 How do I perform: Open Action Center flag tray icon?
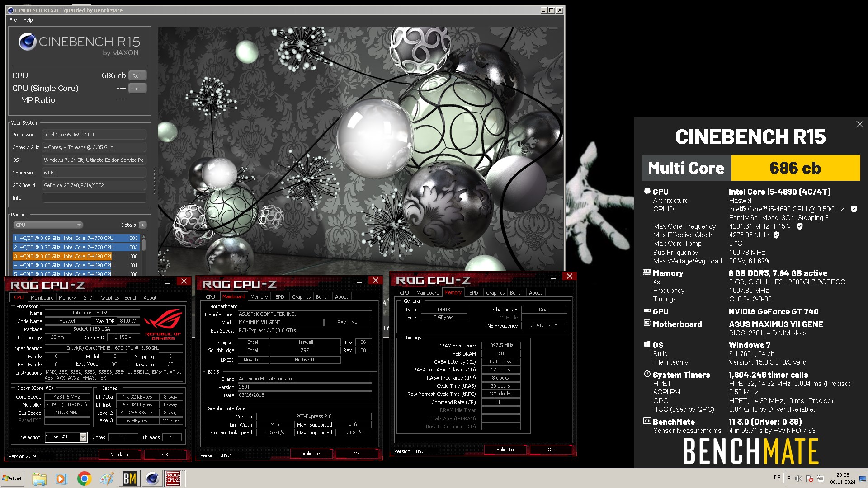810,479
